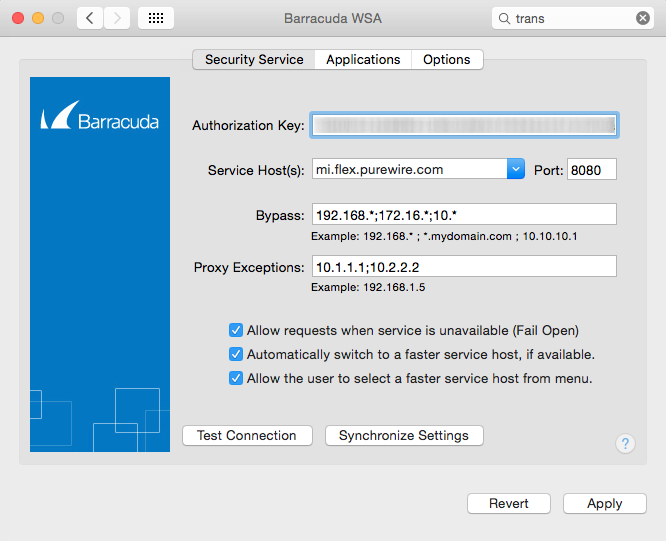This screenshot has width=666, height=541.
Task: Click into the Bypass field
Action: coord(464,214)
